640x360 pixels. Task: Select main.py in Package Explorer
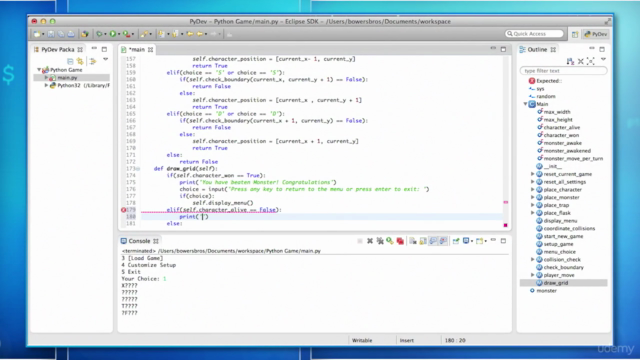coord(67,78)
